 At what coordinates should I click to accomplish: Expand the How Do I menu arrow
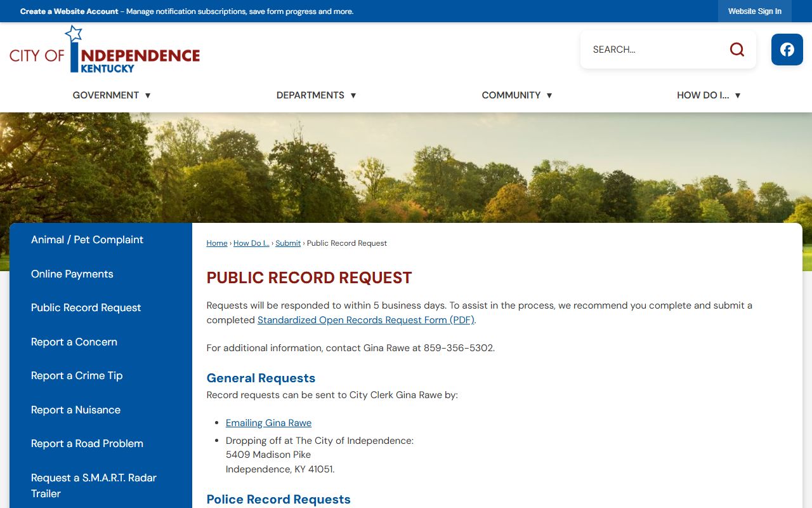tap(738, 95)
